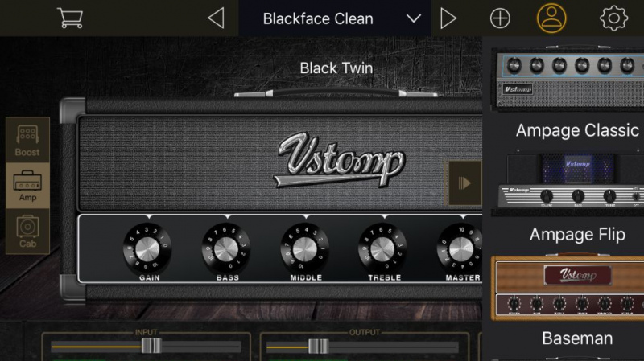This screenshot has height=361, width=644.
Task: Add a new preset with plus icon
Action: point(500,18)
